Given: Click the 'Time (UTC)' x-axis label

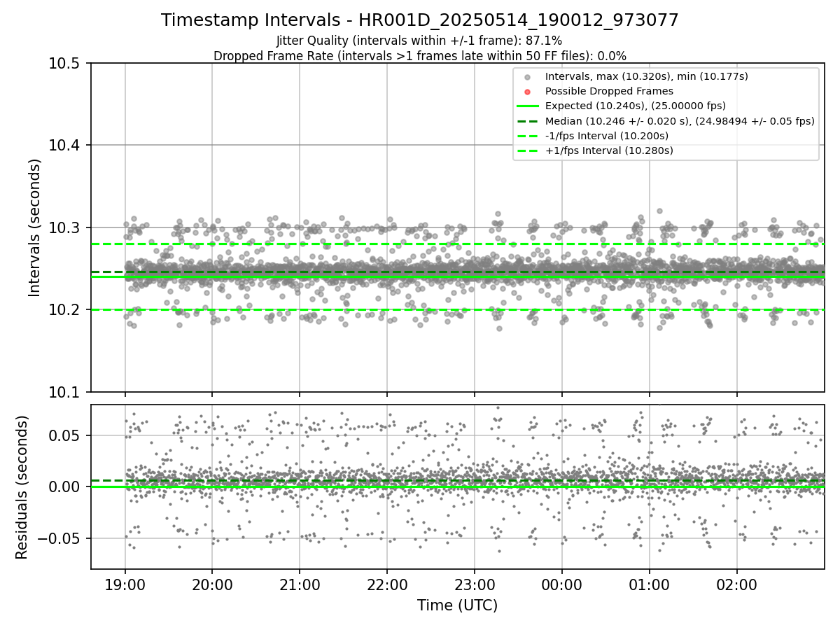Looking at the screenshot, I should click(457, 605).
